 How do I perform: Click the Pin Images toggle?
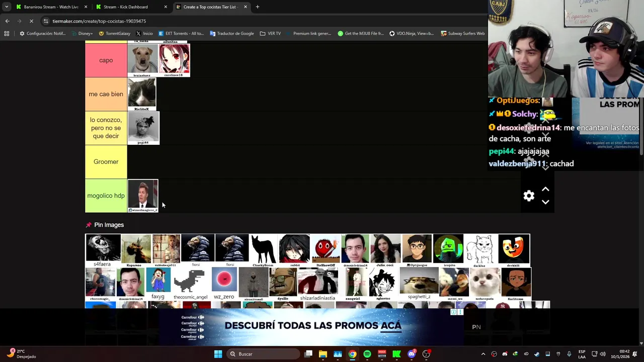pyautogui.click(x=105, y=225)
